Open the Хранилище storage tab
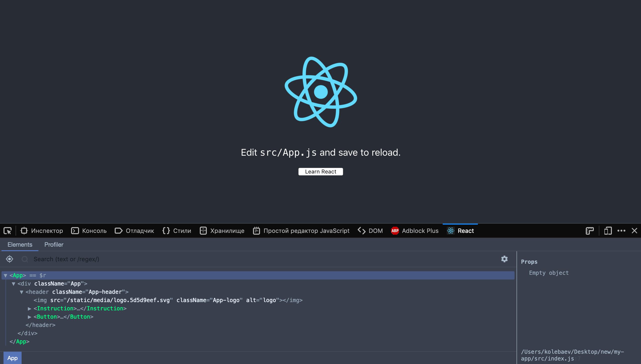The width and height of the screenshot is (641, 364). pyautogui.click(x=222, y=231)
